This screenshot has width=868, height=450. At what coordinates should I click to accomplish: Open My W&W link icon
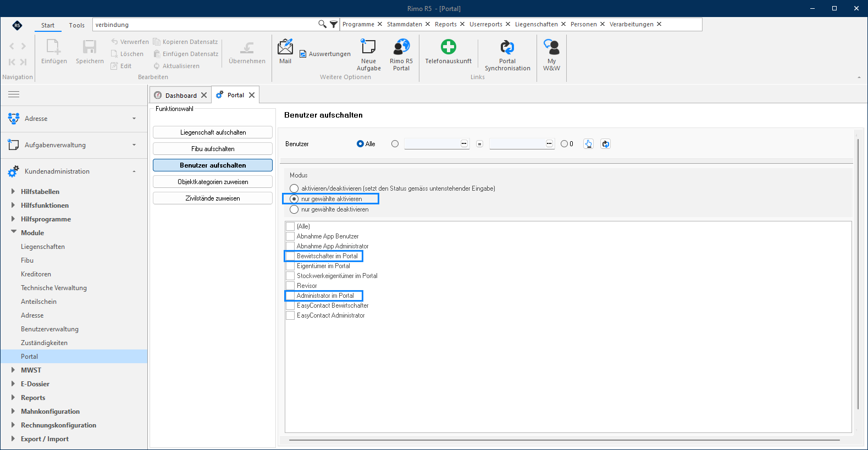click(551, 54)
